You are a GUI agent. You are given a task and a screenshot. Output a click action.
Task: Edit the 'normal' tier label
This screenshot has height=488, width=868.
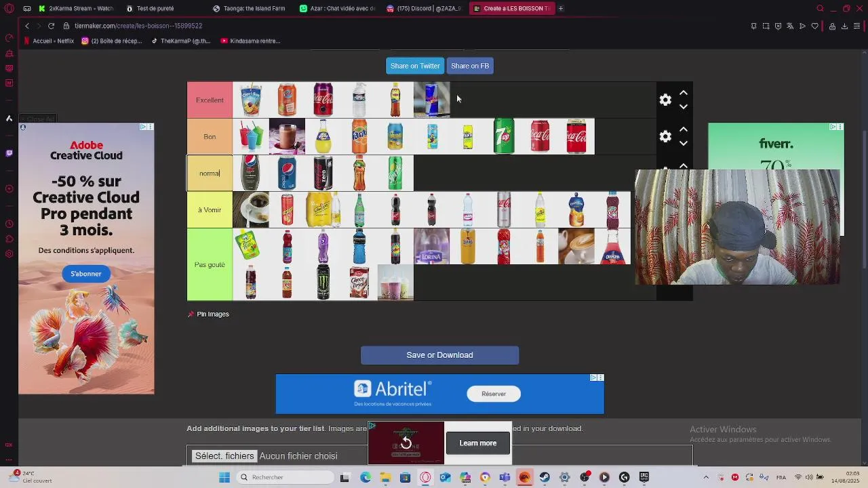point(210,173)
